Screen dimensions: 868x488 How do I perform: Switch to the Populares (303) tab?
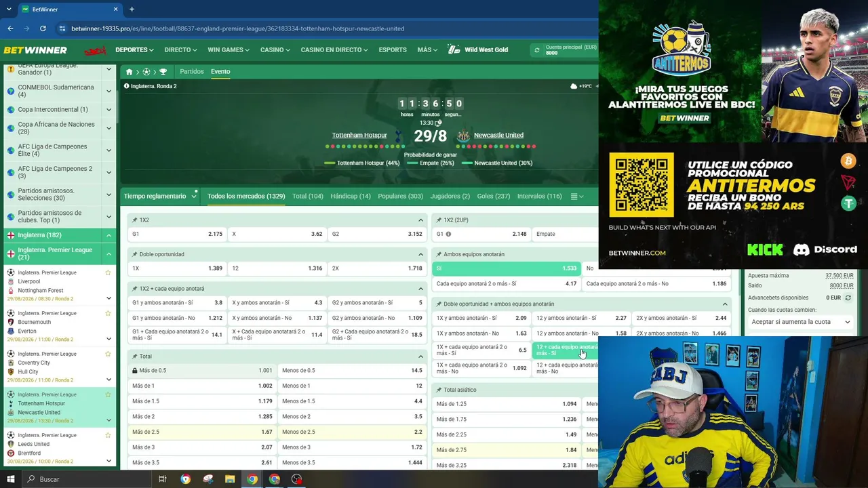[x=400, y=197]
